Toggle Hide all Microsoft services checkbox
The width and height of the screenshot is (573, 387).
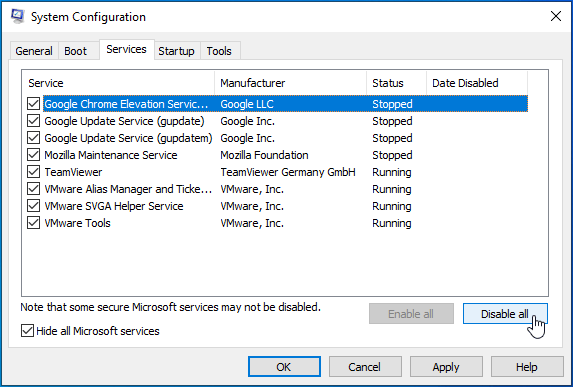click(x=27, y=331)
